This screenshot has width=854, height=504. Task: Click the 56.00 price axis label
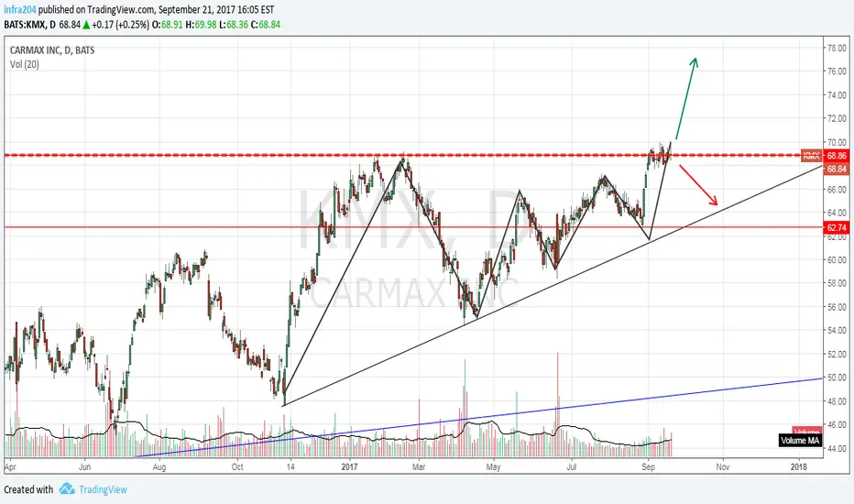click(837, 307)
